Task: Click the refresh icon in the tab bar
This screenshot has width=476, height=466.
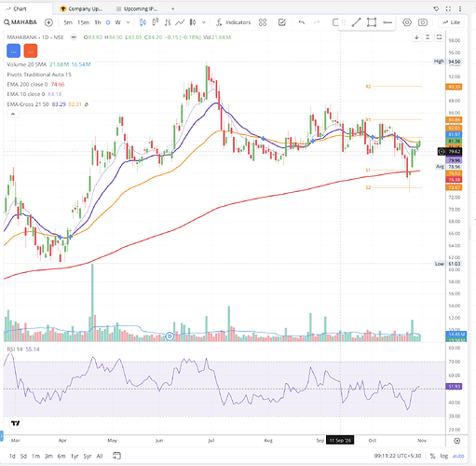Action: pyautogui.click(x=436, y=8)
